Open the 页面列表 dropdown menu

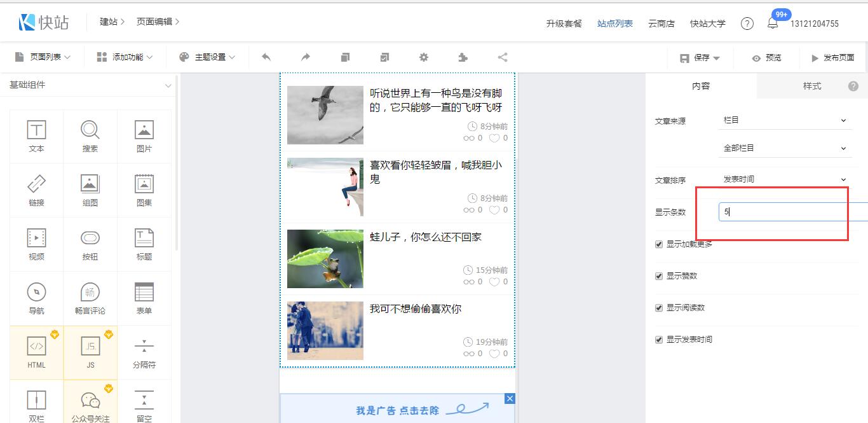pos(43,57)
